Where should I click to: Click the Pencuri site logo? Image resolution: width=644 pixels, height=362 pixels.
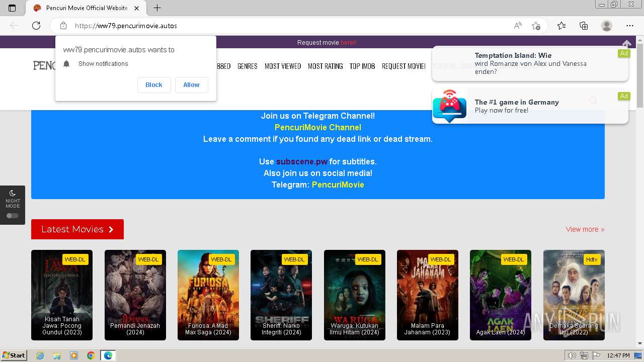[x=44, y=65]
